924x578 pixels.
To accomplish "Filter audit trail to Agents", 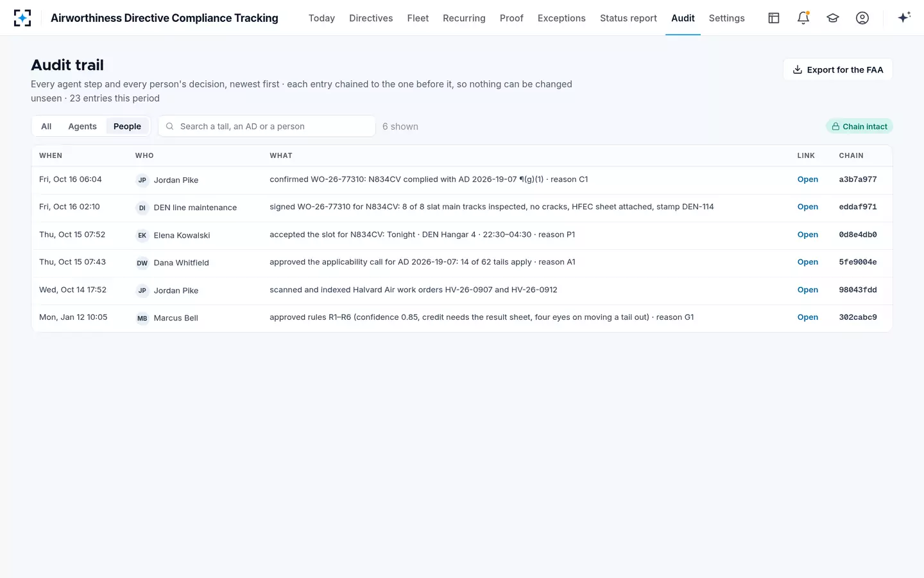I will coord(83,127).
